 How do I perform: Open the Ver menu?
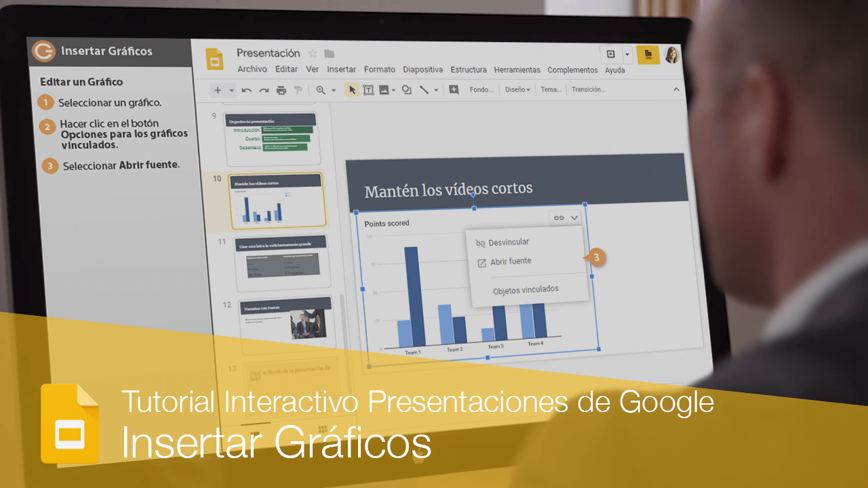pyautogui.click(x=313, y=69)
